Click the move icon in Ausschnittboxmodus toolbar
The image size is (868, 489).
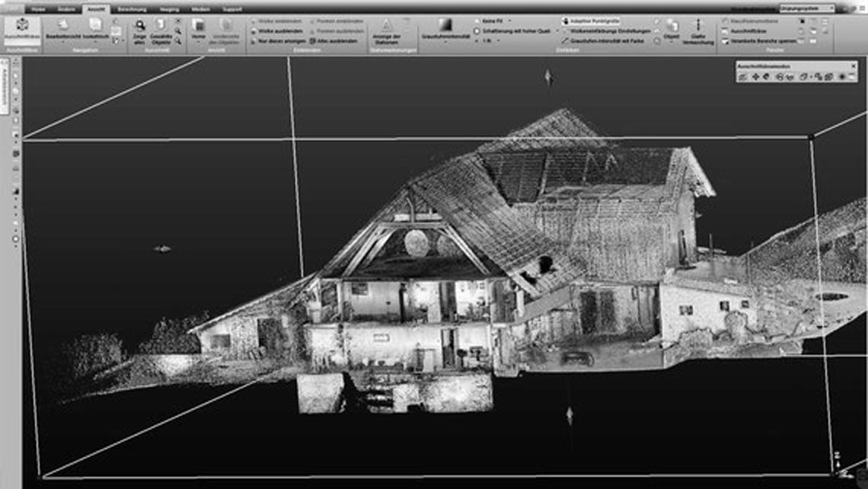(755, 77)
